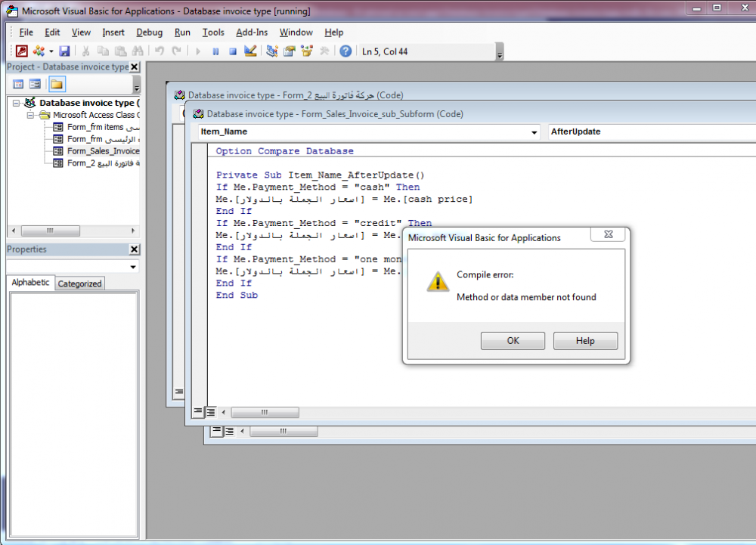Click the Run Sub play icon
This screenshot has height=545, width=756.
point(198,51)
